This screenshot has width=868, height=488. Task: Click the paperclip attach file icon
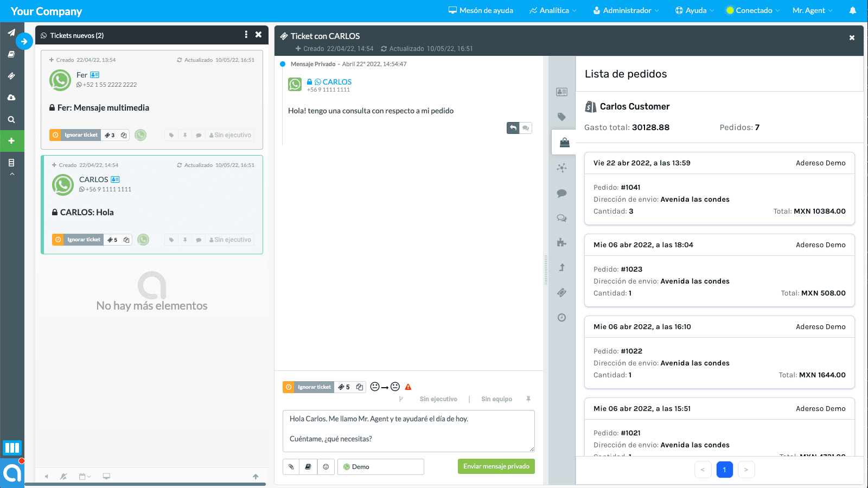pos(291,467)
